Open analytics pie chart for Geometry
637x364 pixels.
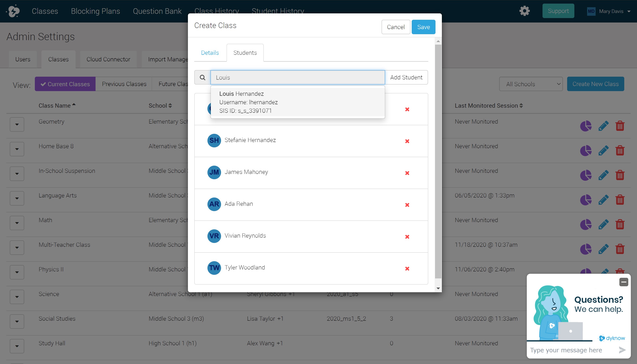point(586,126)
